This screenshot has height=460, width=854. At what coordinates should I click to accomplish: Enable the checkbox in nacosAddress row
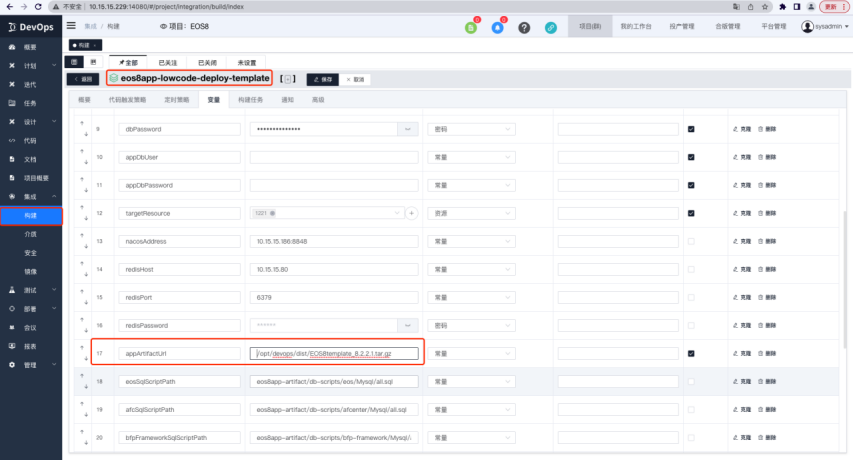pyautogui.click(x=691, y=241)
